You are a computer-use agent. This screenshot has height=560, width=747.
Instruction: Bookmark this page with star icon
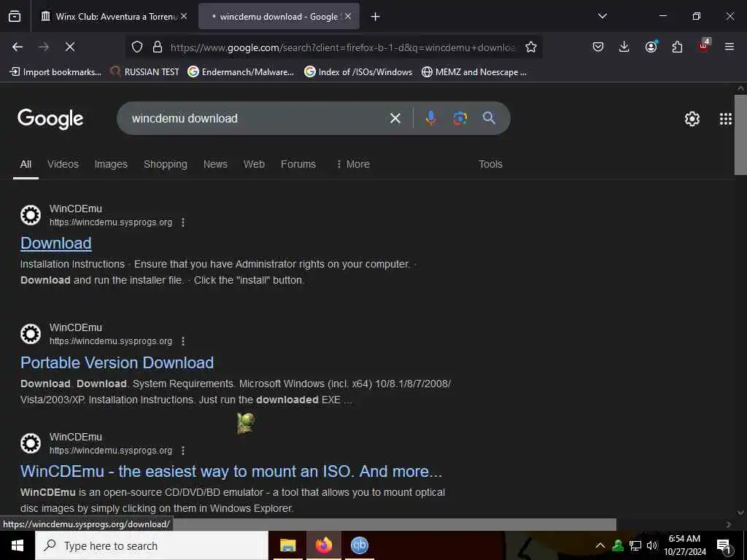tap(531, 47)
